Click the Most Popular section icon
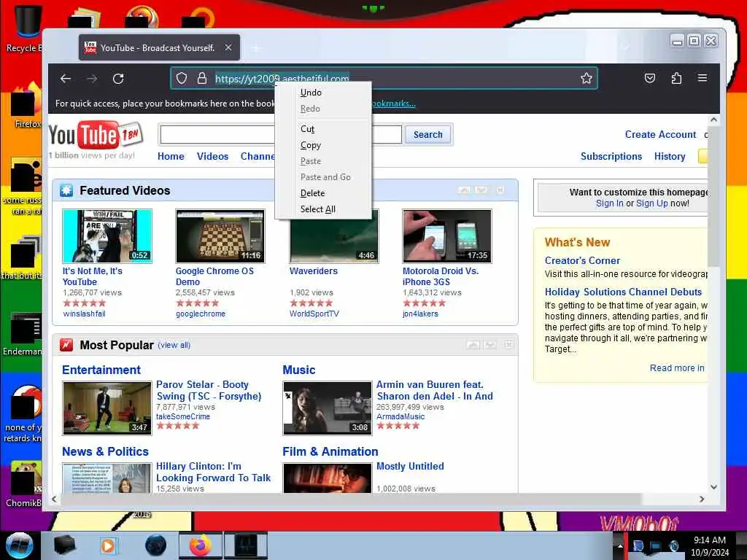The height and width of the screenshot is (560, 747). coord(66,345)
